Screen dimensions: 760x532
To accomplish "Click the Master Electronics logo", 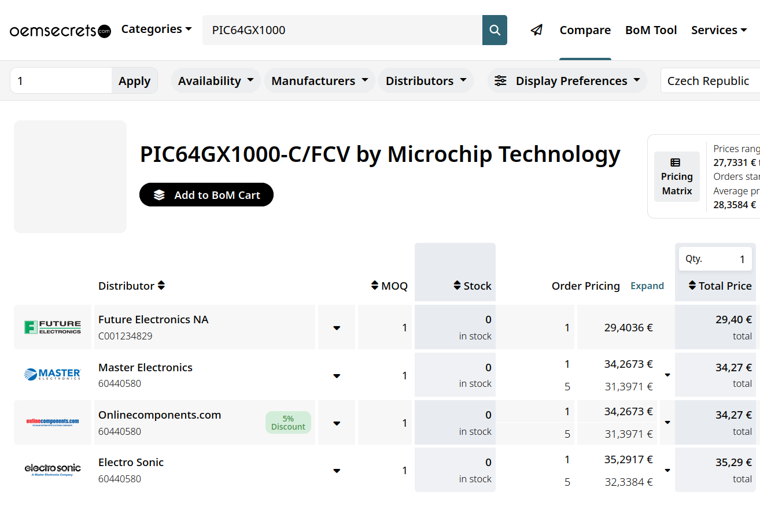I will click(53, 375).
